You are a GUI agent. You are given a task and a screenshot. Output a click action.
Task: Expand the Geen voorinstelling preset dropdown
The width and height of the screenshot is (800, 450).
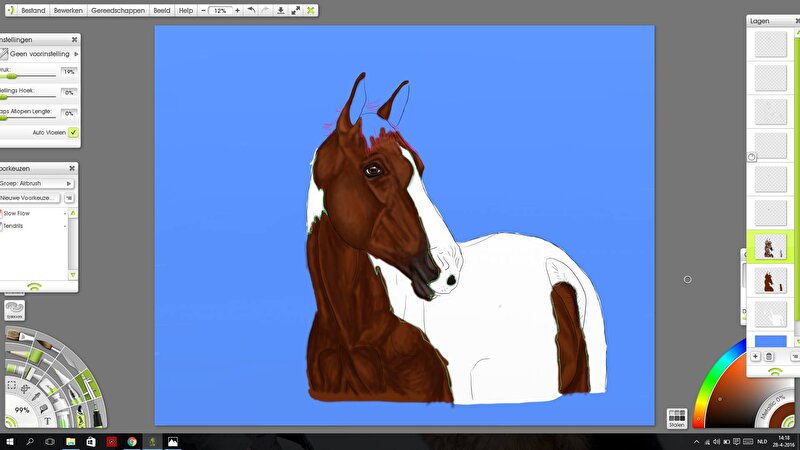[77, 54]
